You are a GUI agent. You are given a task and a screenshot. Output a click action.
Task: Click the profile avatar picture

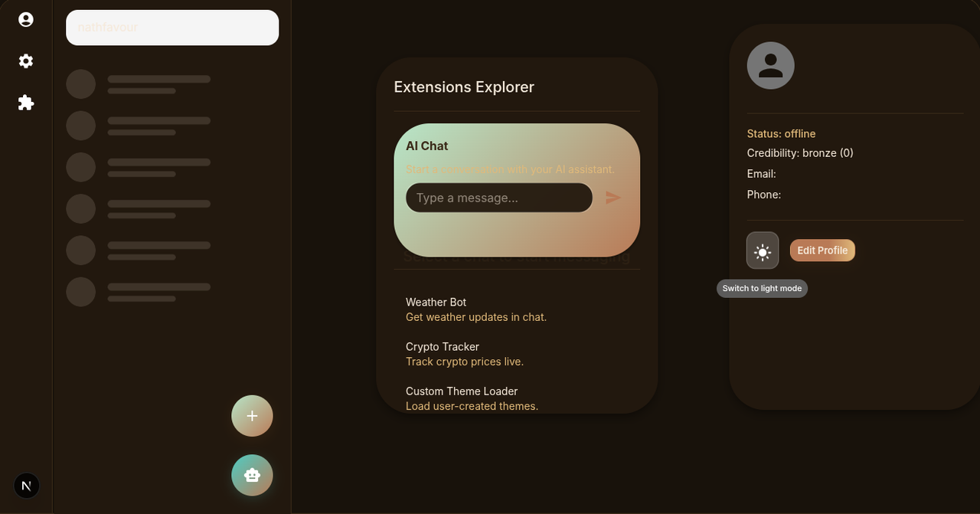click(x=770, y=66)
